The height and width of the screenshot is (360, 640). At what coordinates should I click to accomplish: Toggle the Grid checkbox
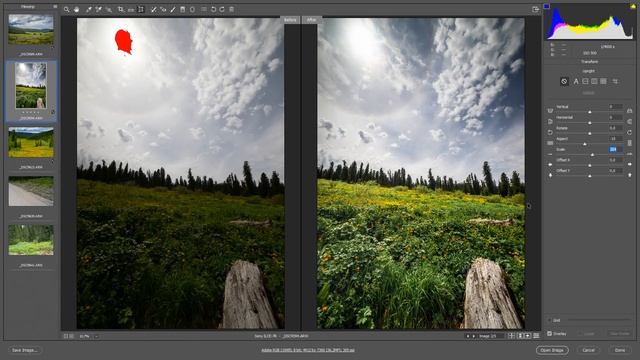coord(549,320)
